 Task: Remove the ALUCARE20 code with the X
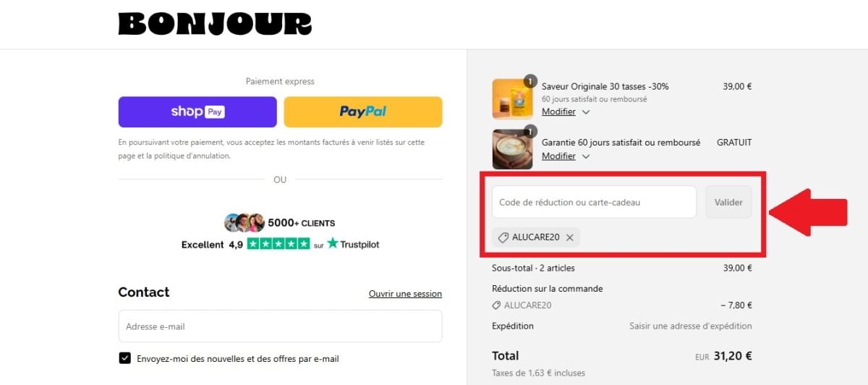[570, 237]
